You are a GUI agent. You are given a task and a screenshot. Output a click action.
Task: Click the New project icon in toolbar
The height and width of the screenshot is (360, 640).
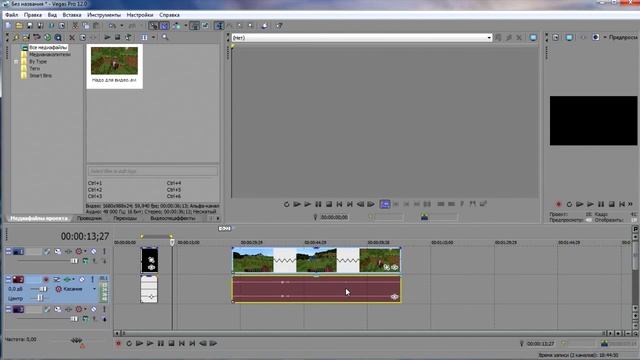click(x=9, y=26)
